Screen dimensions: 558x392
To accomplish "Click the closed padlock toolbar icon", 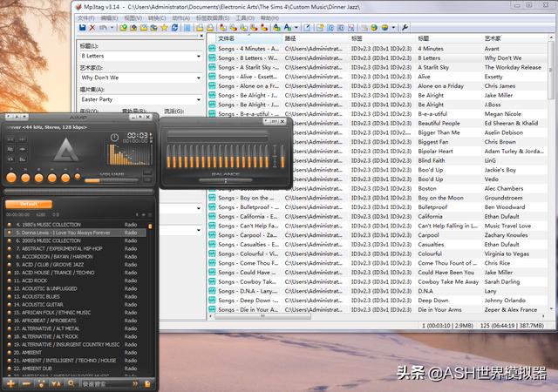I will 210,27.
